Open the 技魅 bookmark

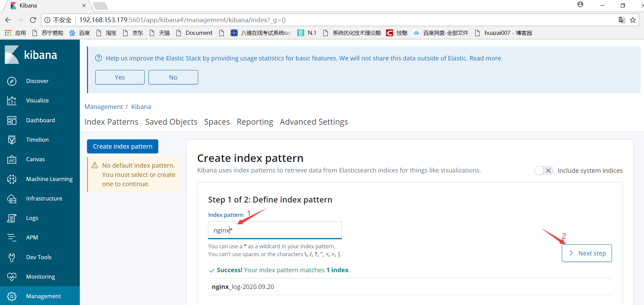[x=397, y=33]
